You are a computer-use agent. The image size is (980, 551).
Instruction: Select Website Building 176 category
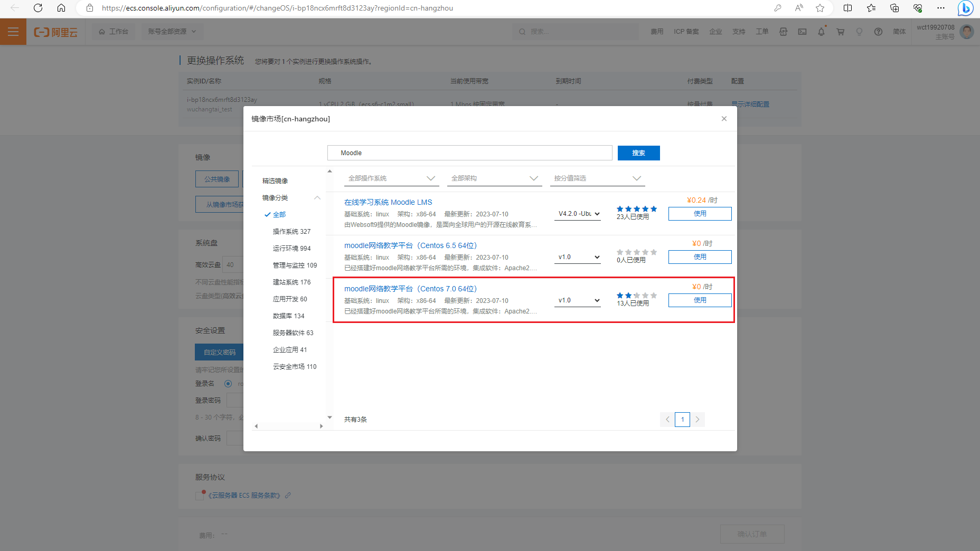tap(291, 282)
